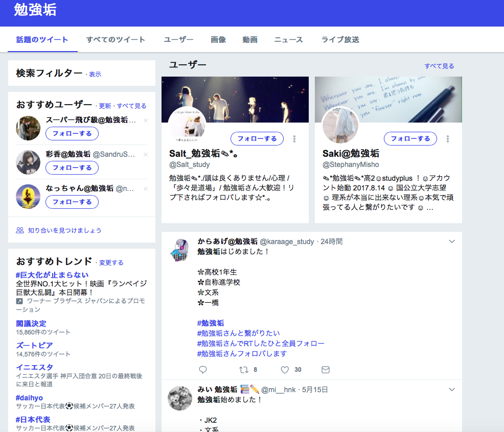Expand the chevron menu on みい 勉強垢 tweet
The image size is (504, 432).
451,390
